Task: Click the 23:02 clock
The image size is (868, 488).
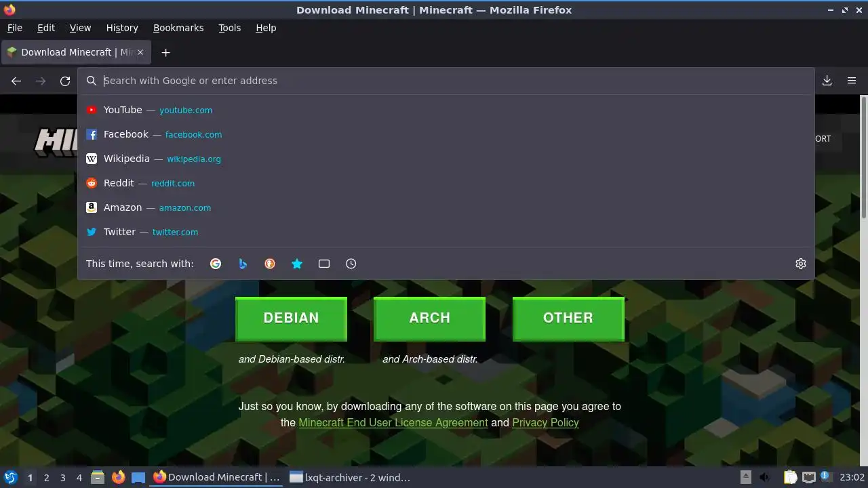Action: pyautogui.click(x=852, y=477)
